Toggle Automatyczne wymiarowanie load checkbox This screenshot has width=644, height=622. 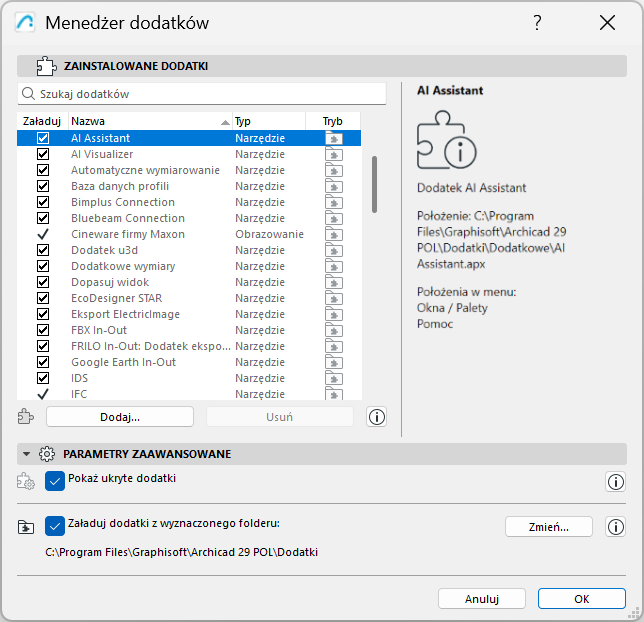pyautogui.click(x=43, y=170)
